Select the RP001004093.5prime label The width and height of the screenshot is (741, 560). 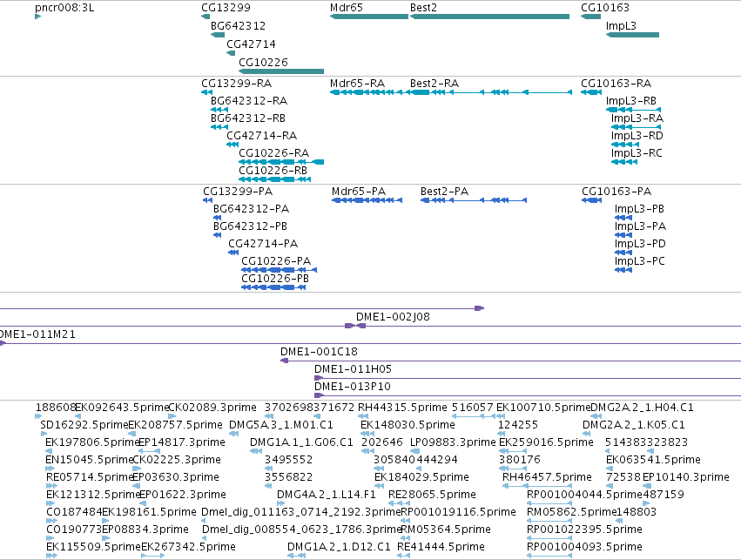pos(584,547)
